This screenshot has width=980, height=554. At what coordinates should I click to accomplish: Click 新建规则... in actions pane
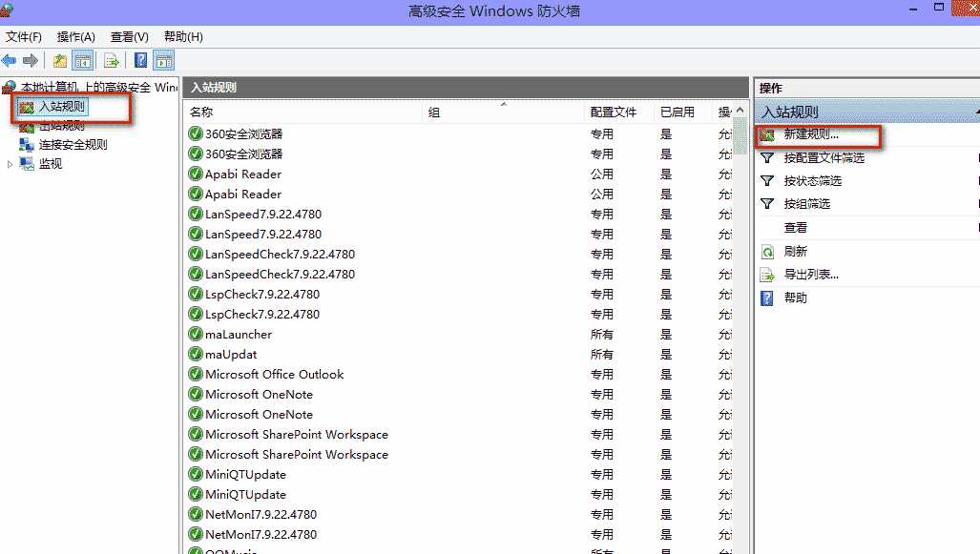pos(811,134)
